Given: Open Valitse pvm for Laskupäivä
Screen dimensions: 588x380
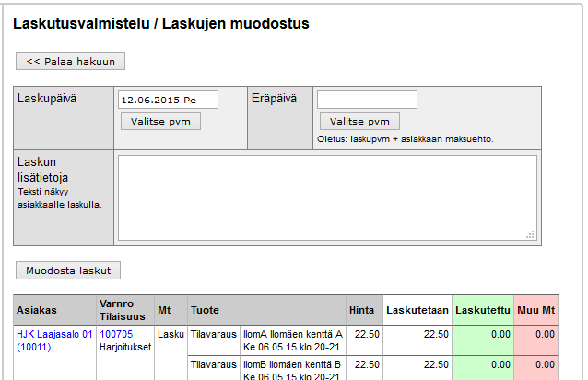Looking at the screenshot, I should coord(160,121).
